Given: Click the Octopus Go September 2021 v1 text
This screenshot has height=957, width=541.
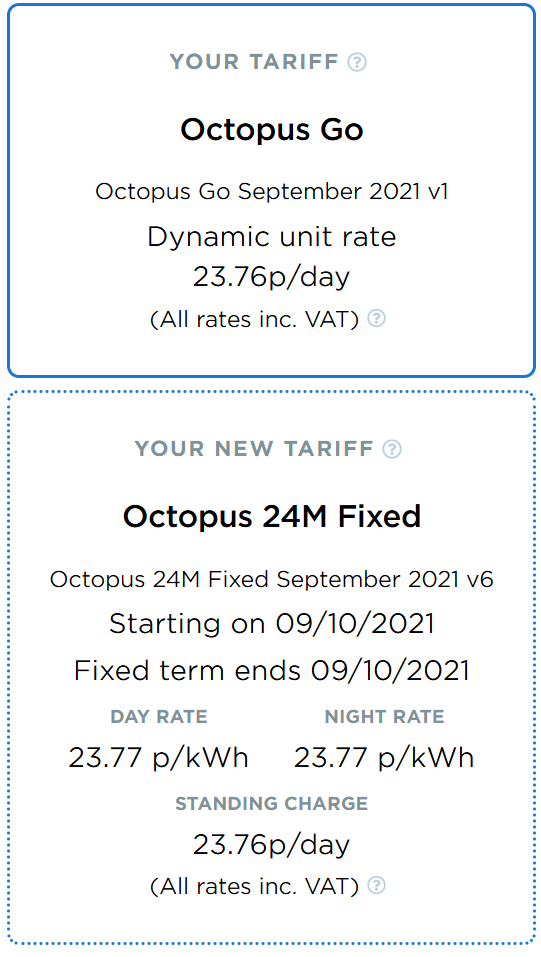Looking at the screenshot, I should pos(272,192).
